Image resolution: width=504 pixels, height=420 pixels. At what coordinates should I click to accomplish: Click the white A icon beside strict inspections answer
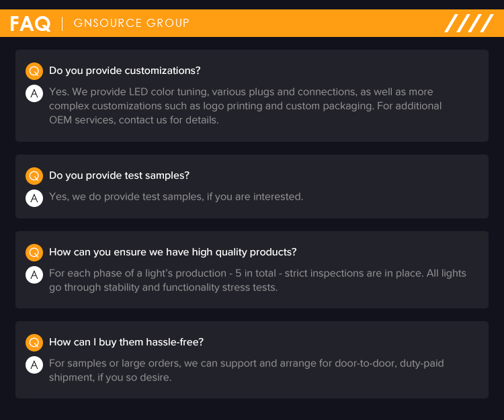(34, 275)
